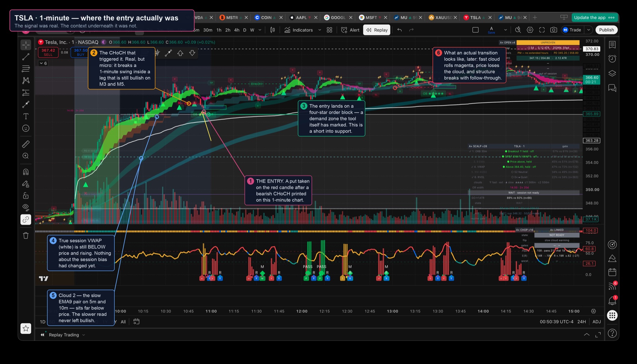Viewport: 637px width, 364px height.
Task: Switch to the XAUUSD tab
Action: (440, 17)
